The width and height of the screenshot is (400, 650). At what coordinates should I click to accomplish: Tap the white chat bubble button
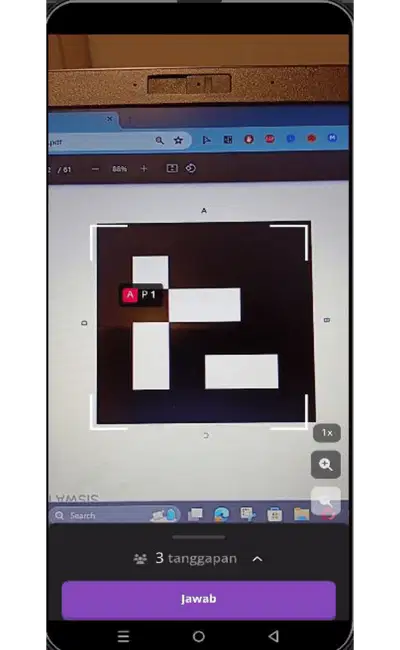(326, 501)
